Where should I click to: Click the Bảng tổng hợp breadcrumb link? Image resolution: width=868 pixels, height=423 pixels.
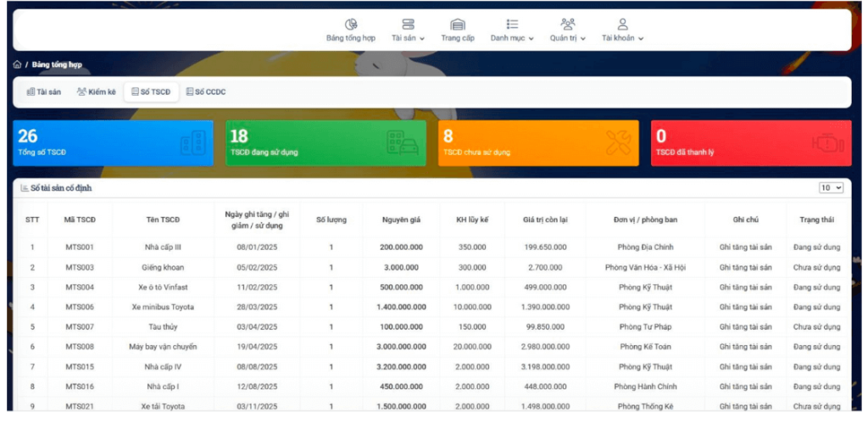click(x=57, y=64)
